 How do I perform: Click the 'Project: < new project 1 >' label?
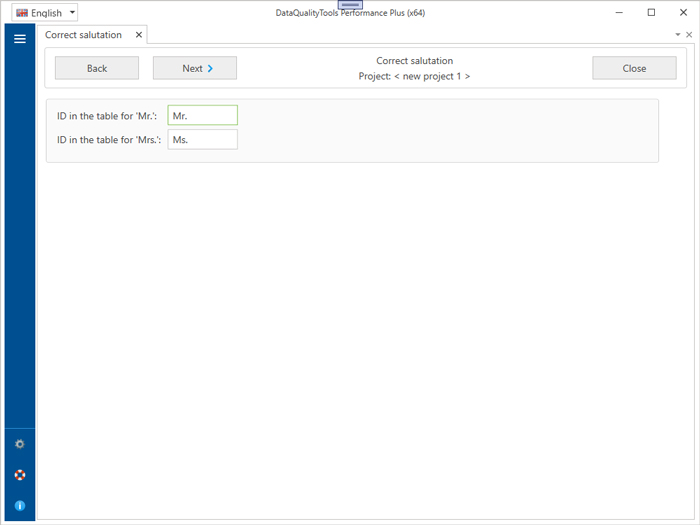click(414, 76)
